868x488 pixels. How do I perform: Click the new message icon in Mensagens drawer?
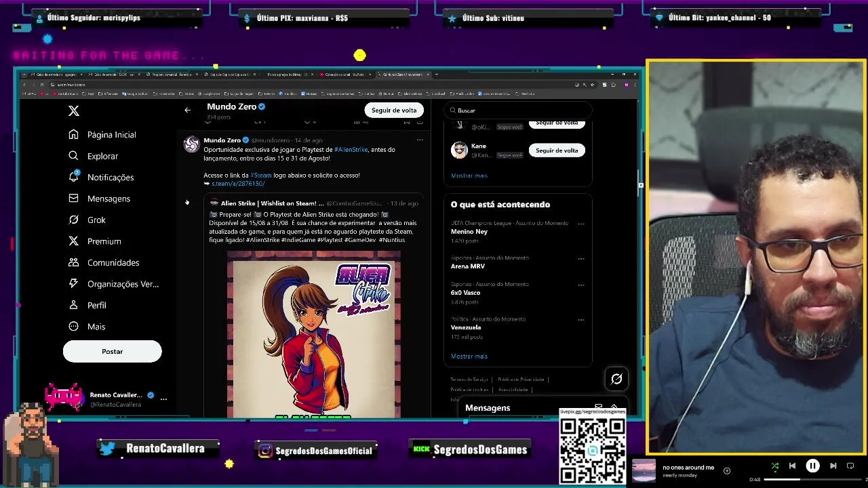point(598,407)
